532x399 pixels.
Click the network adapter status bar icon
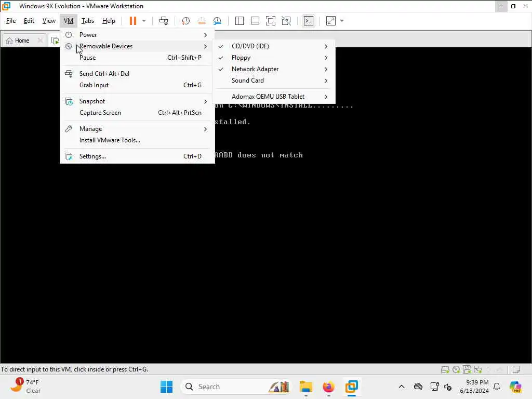pos(478,369)
